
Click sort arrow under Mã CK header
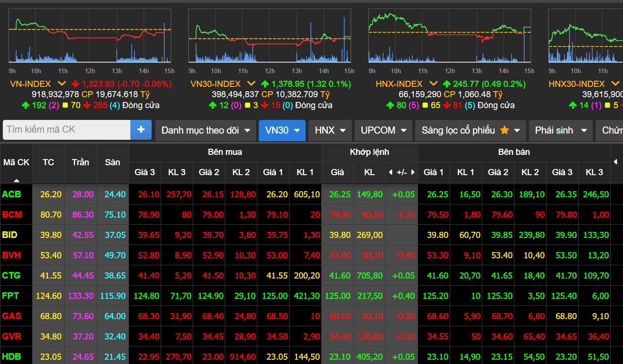click(x=17, y=180)
